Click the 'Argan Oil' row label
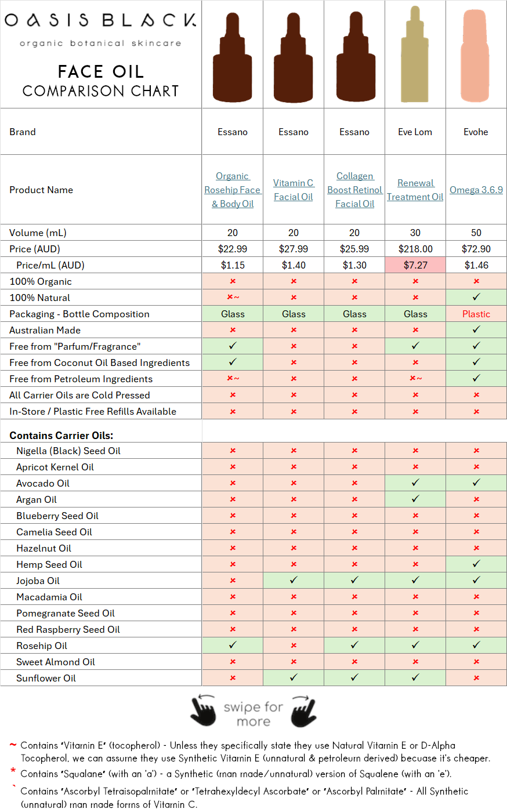This screenshot has width=507, height=812. click(37, 499)
